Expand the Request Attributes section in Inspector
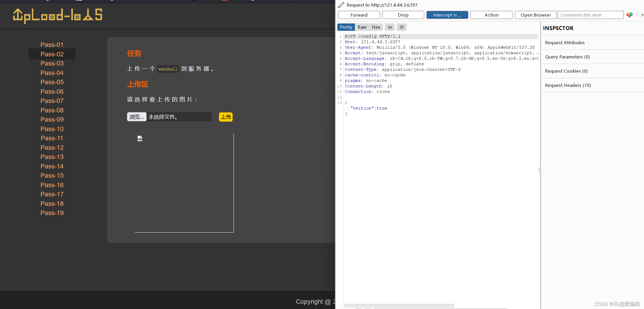 point(565,42)
